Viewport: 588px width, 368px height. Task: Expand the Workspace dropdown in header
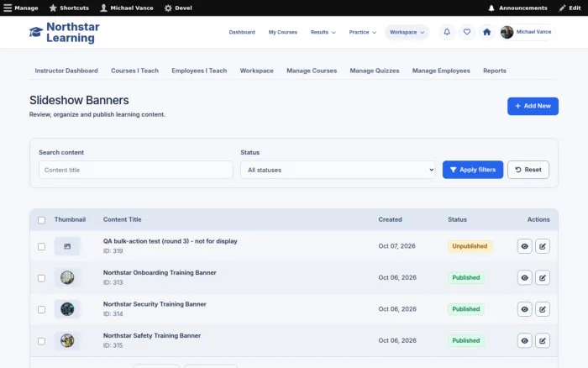click(x=407, y=32)
